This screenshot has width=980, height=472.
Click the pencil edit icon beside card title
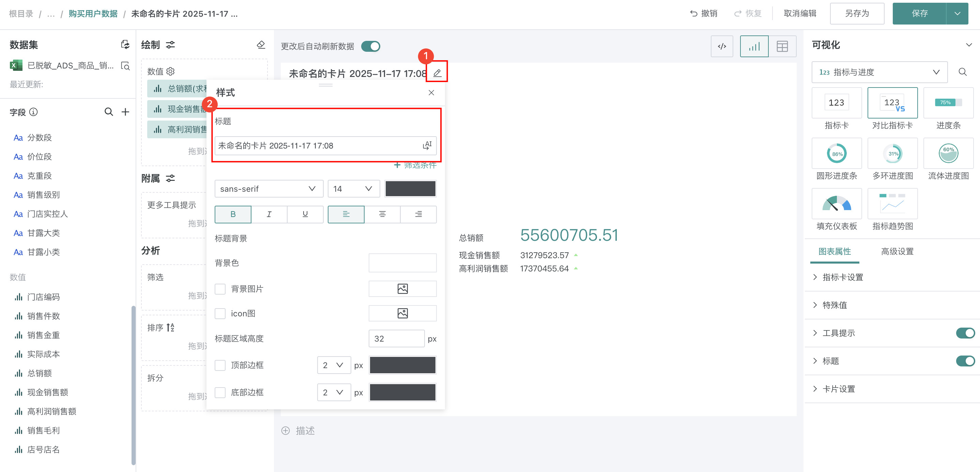point(437,73)
